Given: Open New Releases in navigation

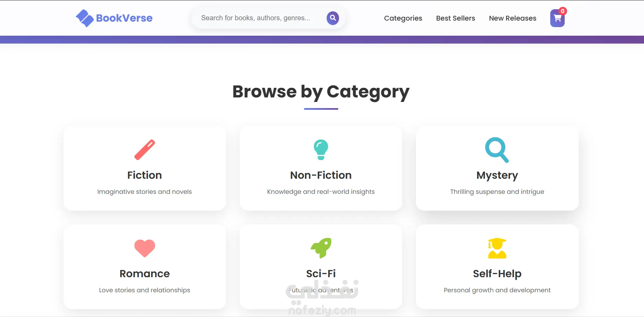Looking at the screenshot, I should [512, 18].
